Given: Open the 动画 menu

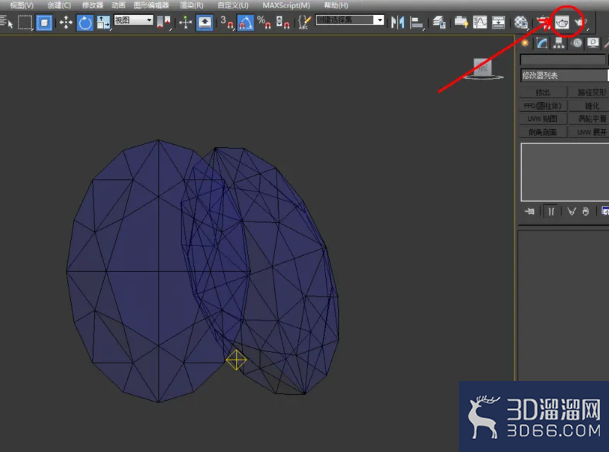Looking at the screenshot, I should point(118,5).
